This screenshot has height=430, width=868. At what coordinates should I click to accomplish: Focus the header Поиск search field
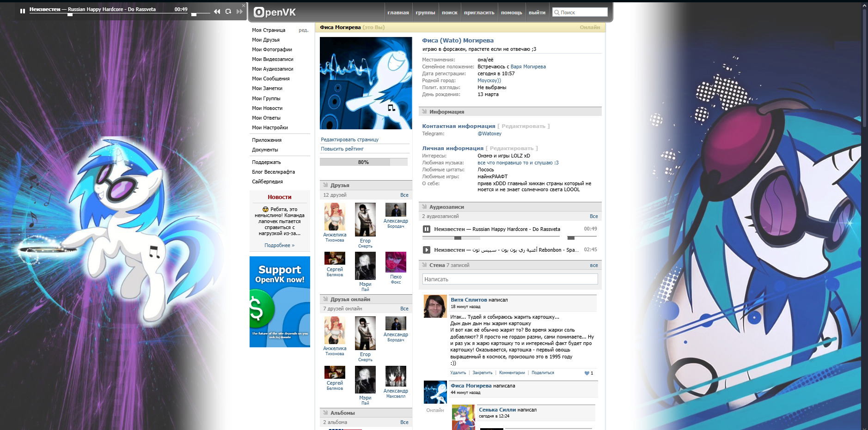click(x=580, y=12)
